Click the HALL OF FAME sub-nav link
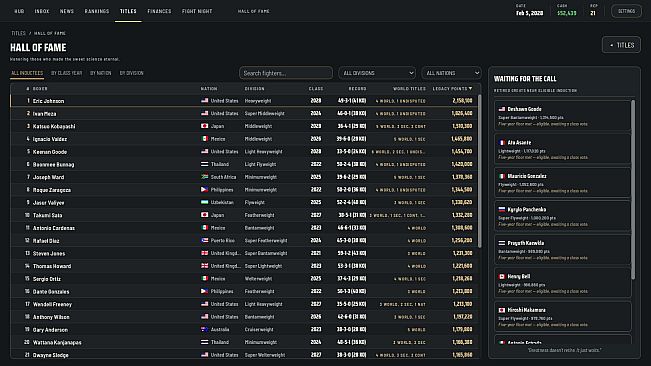651x366 pixels. click(254, 11)
